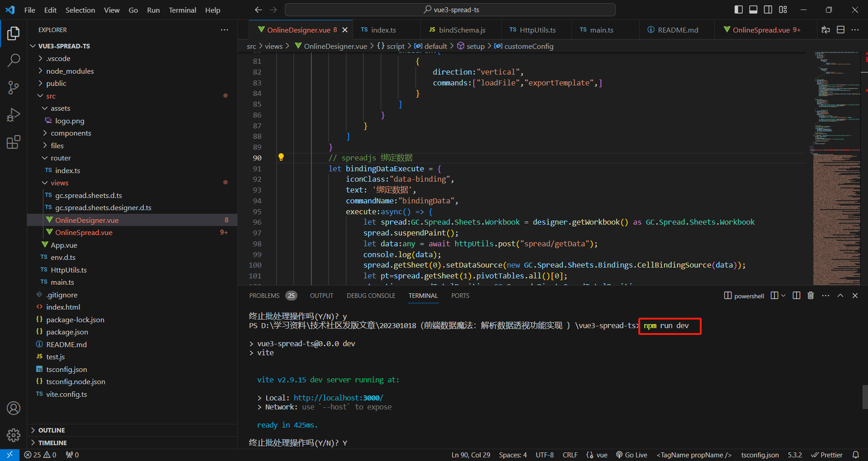Switch to the DEBUG CONSOLE panel tab
Screen dimensions: 868x461
(x=371, y=296)
